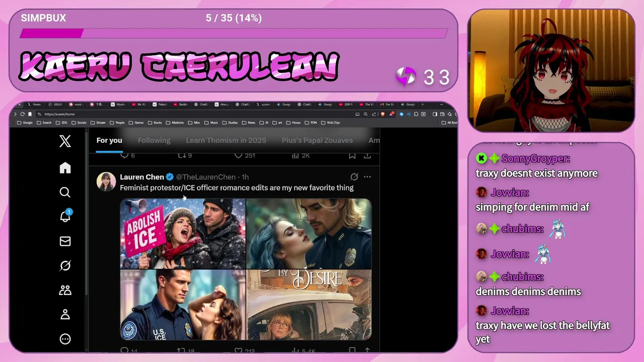Open image of blue-haired woman with officer
Screen dimensions: 644x362
coord(309,234)
